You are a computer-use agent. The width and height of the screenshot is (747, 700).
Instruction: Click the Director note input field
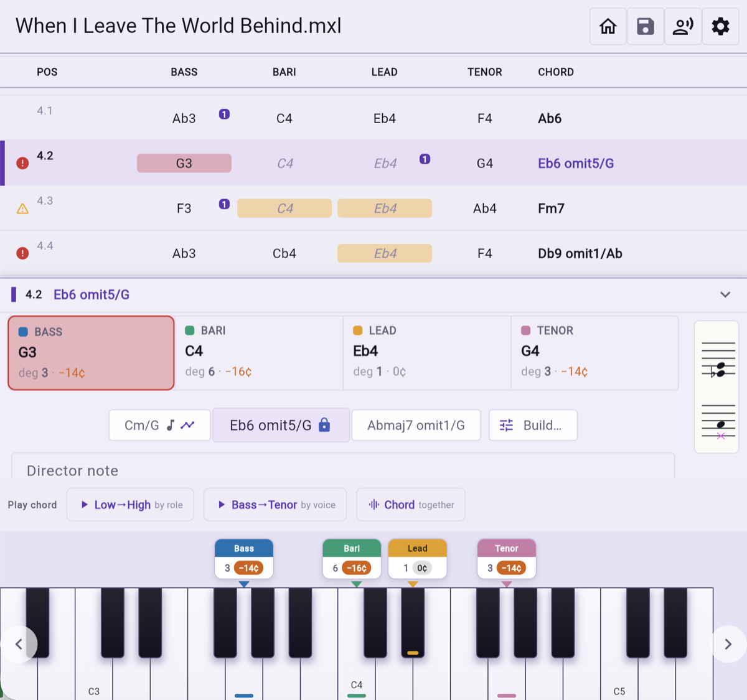click(x=343, y=467)
